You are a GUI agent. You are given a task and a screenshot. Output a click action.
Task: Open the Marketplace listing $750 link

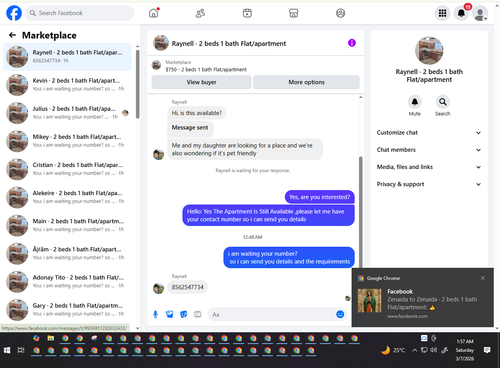[206, 69]
